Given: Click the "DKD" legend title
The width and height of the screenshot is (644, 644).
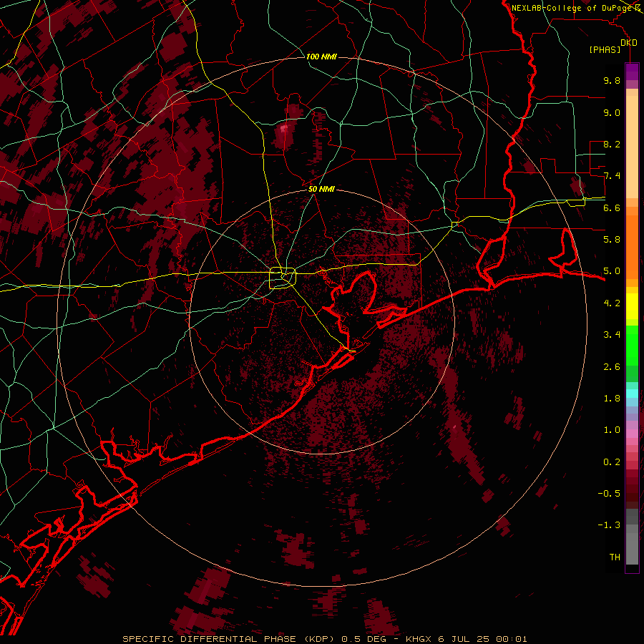Looking at the screenshot, I should pos(629,43).
